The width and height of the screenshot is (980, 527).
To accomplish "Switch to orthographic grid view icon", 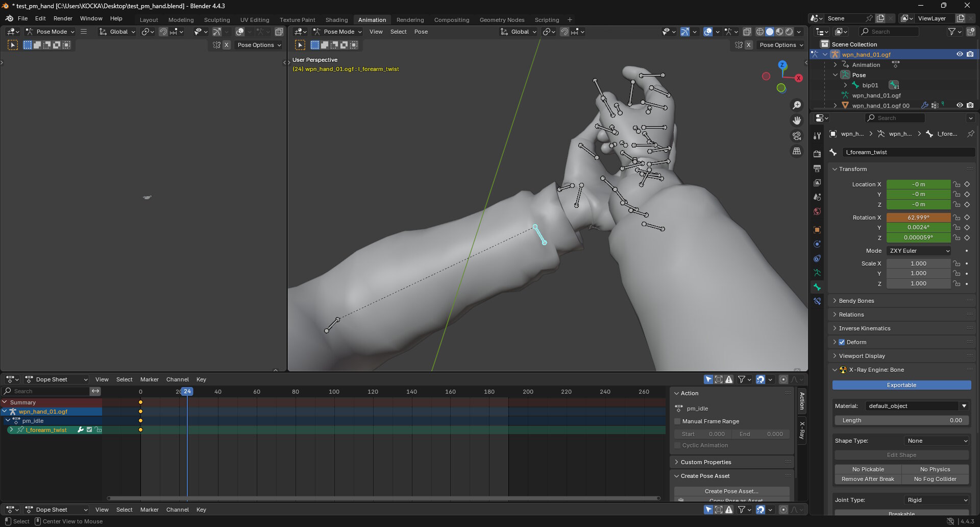I will [797, 151].
